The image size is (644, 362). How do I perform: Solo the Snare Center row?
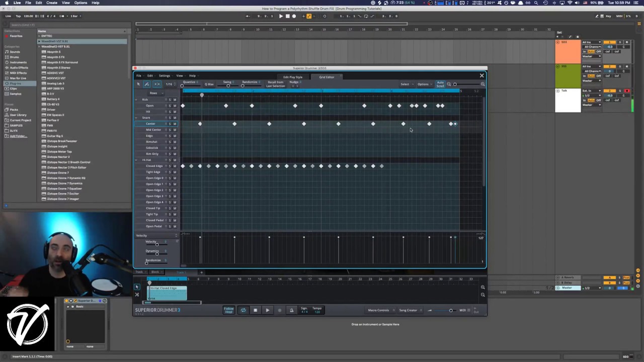click(170, 124)
